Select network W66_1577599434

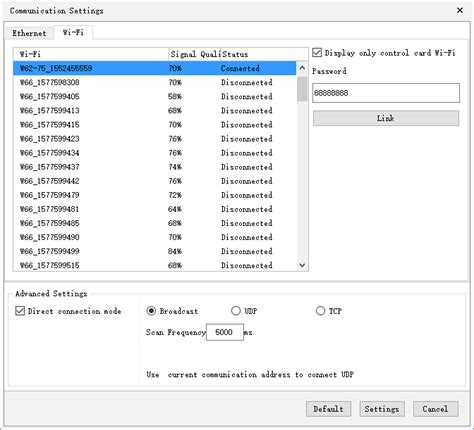pyautogui.click(x=155, y=153)
